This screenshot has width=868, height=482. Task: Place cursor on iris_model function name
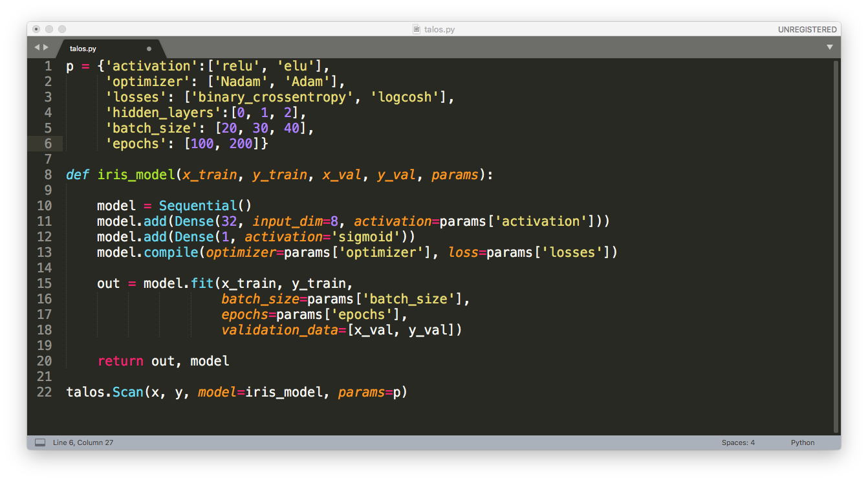tap(136, 175)
